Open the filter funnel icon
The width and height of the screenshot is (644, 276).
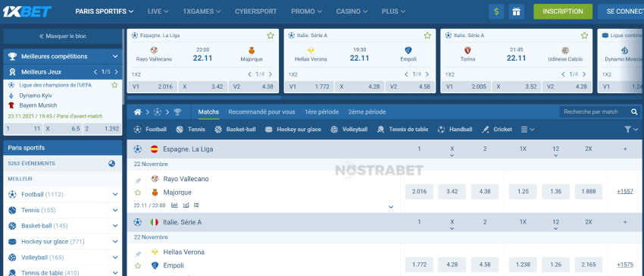tap(627, 129)
